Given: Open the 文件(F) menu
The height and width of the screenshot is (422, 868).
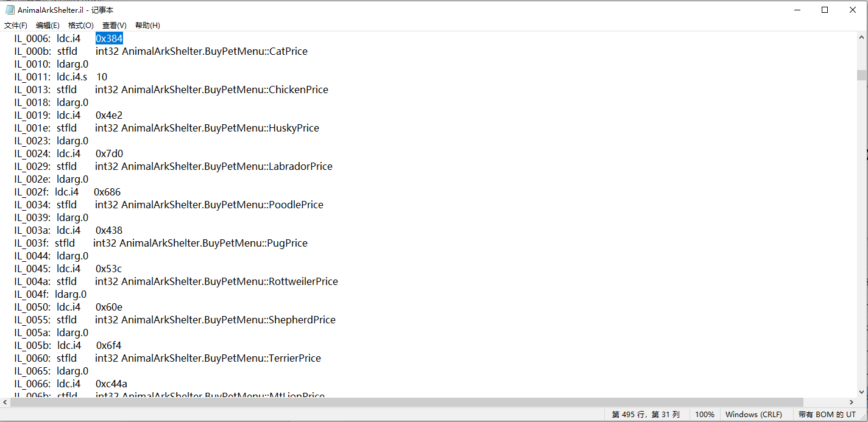Looking at the screenshot, I should pos(16,25).
